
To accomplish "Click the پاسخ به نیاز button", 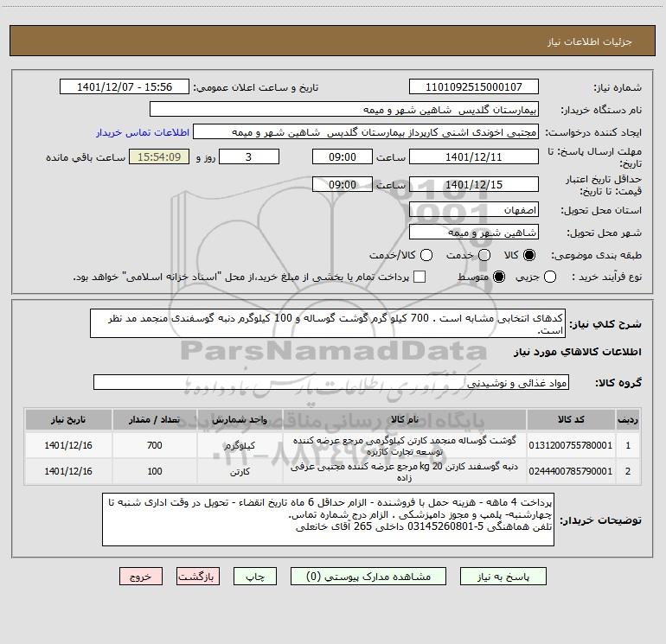I will point(503,577).
